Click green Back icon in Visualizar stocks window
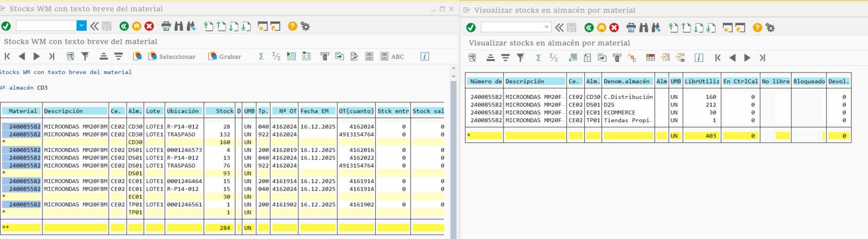Image resolution: width=868 pixels, height=239 pixels. click(x=589, y=28)
